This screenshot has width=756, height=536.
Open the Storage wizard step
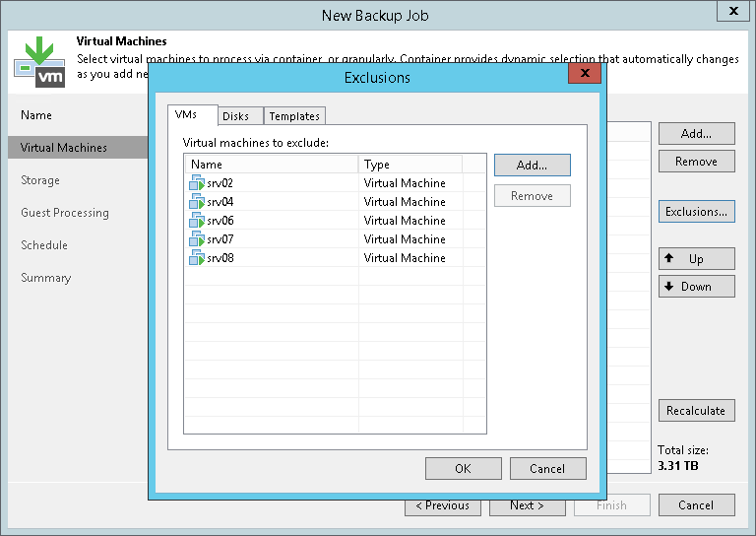[40, 180]
